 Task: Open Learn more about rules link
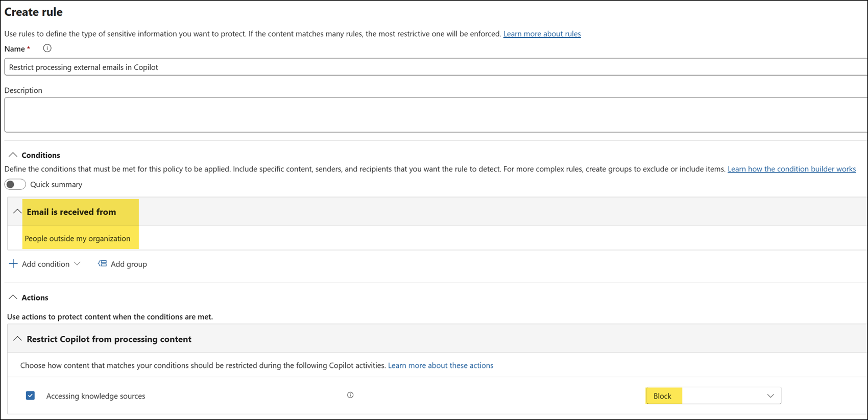pos(542,34)
